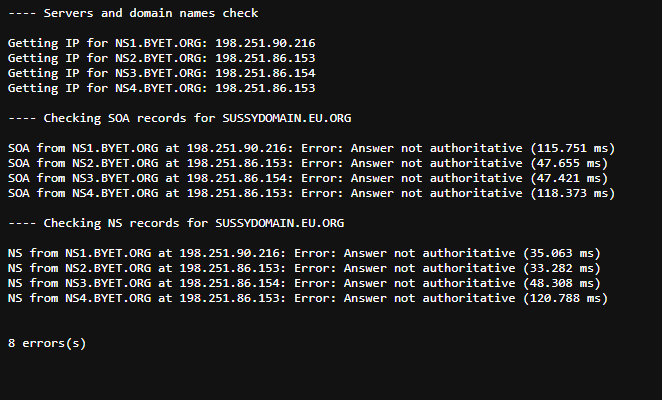The height and width of the screenshot is (400, 662).
Task: Click the 118.373 ms response time
Action: [573, 193]
